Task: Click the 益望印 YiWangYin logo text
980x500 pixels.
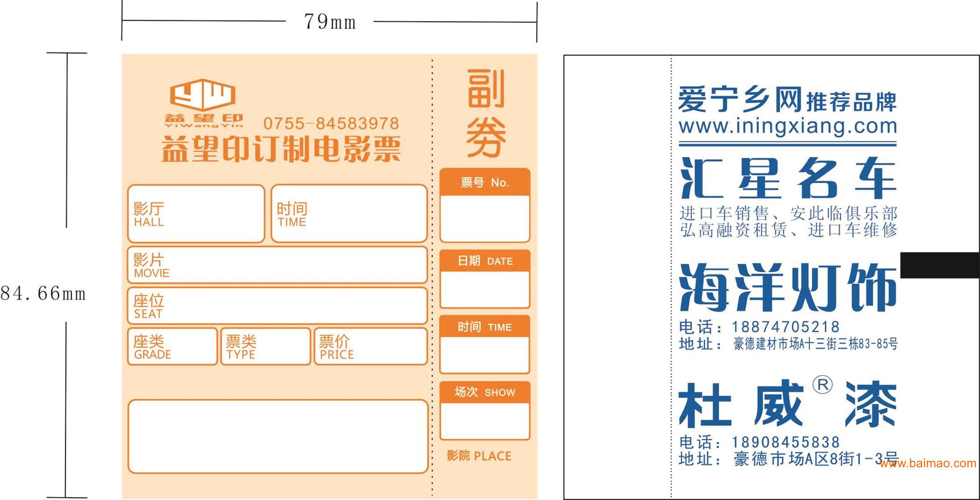Action: (x=203, y=120)
